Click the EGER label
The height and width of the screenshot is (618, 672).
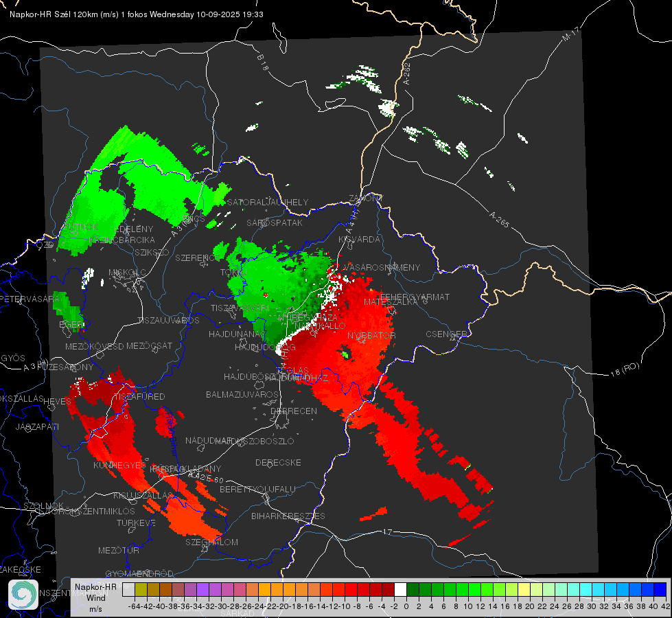coord(71,325)
